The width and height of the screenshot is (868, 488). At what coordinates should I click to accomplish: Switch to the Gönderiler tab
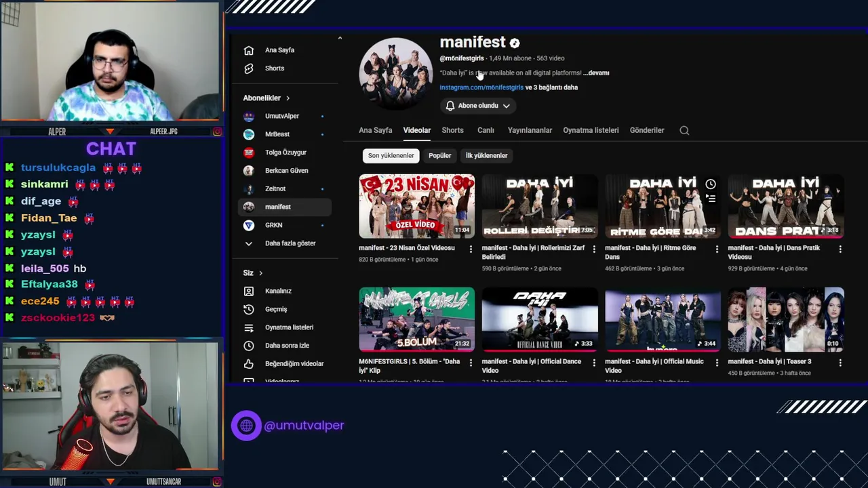(647, 130)
